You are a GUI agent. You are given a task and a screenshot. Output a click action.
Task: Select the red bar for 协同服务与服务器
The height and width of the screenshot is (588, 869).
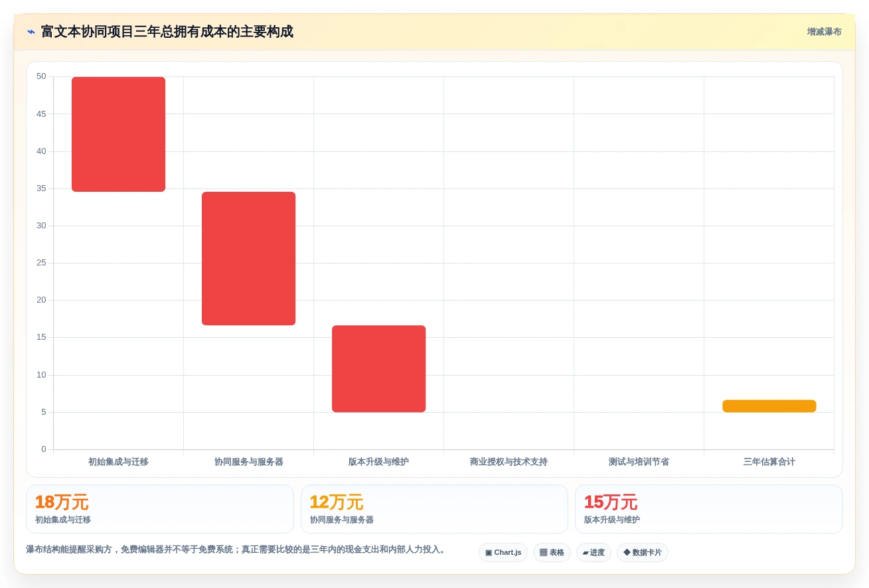coord(248,259)
